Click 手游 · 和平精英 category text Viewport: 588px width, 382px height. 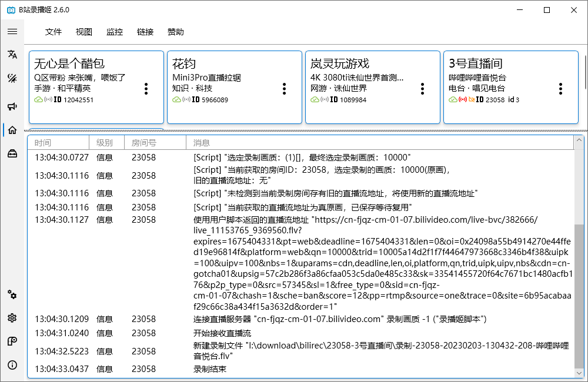coord(62,88)
